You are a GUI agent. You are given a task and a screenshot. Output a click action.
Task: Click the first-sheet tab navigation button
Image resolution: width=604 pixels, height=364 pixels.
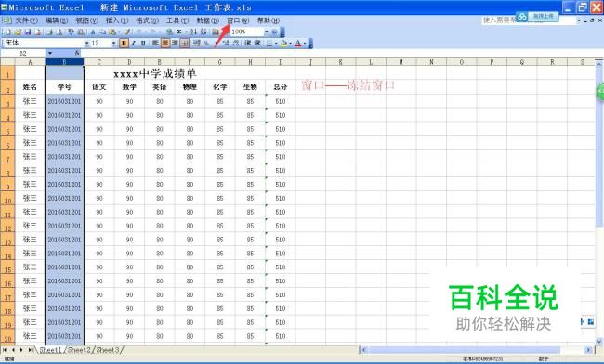5,350
